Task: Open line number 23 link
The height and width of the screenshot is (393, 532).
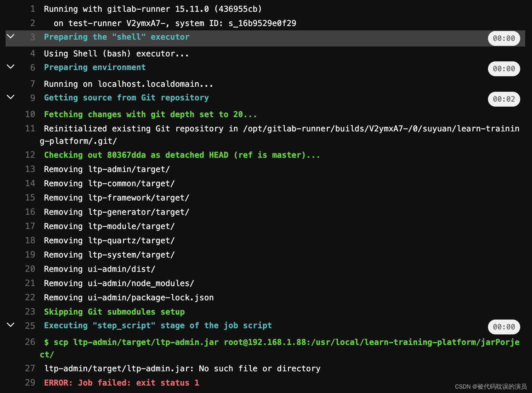Action: coord(30,312)
